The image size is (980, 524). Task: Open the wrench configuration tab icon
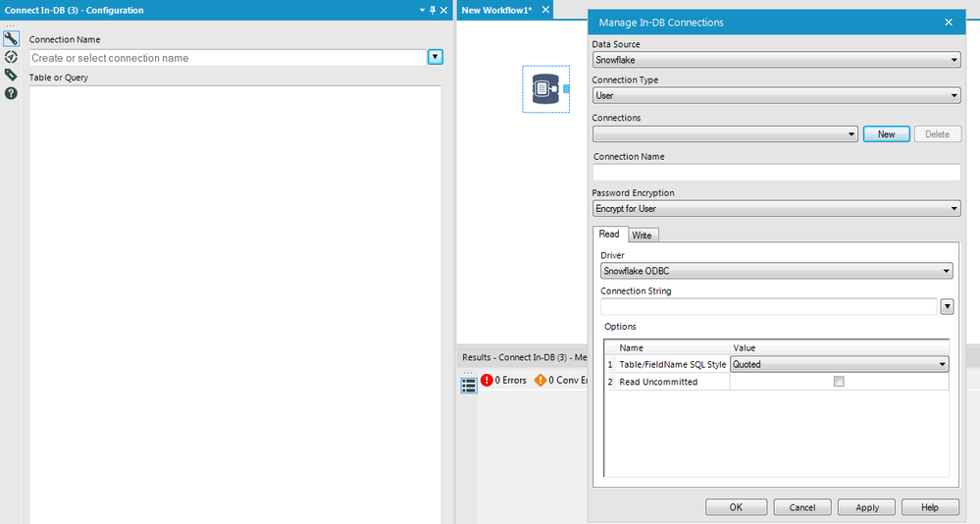click(11, 39)
